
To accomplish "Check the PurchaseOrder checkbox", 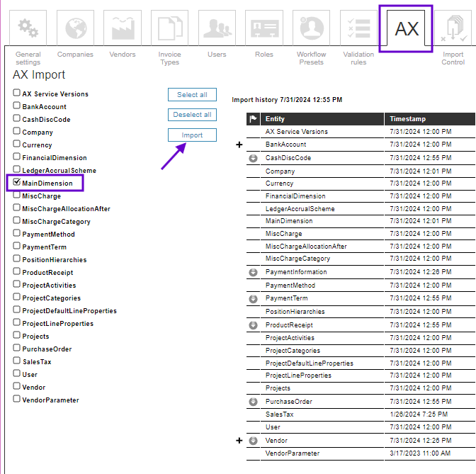I will click(x=17, y=348).
